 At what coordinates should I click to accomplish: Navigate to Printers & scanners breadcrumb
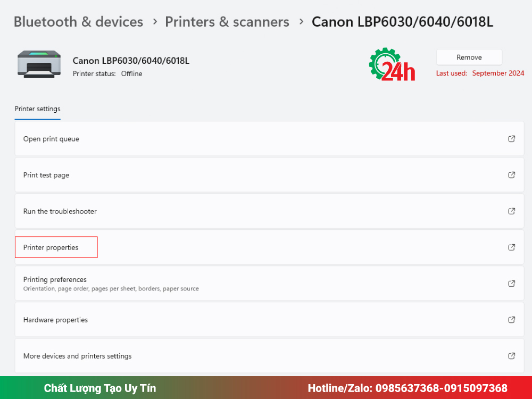(227, 22)
